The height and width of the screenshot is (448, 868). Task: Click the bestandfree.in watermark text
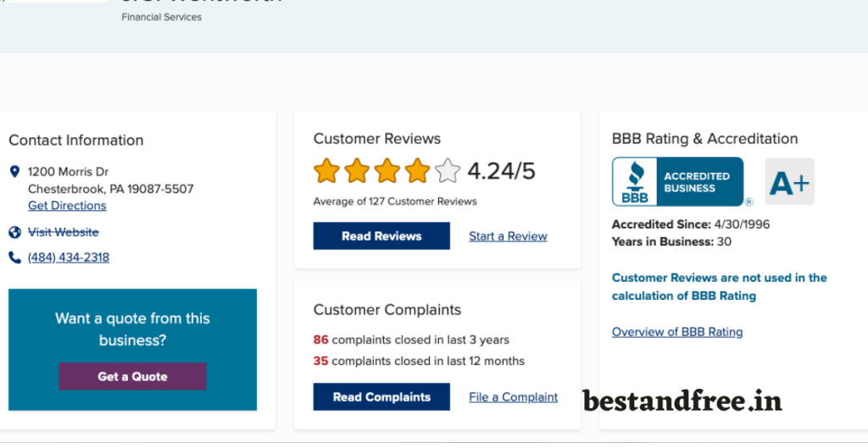coord(682,401)
